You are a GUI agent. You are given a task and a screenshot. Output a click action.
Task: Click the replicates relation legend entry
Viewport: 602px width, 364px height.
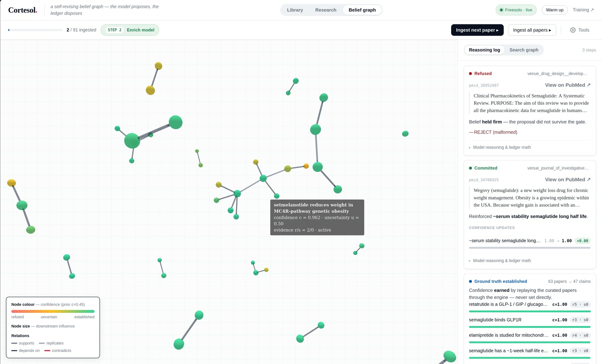tap(51, 343)
